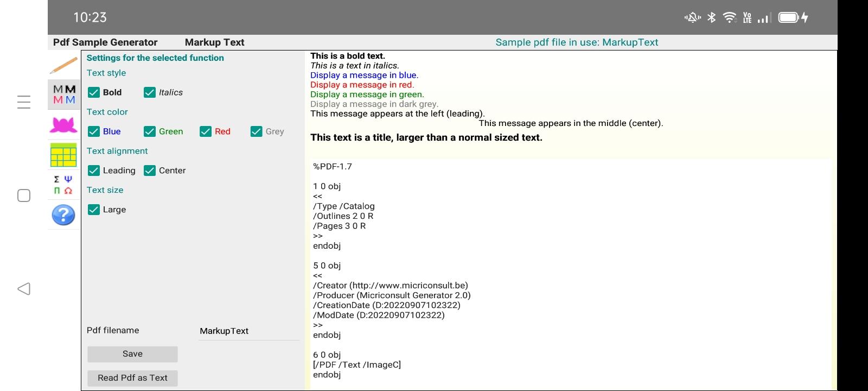This screenshot has height=391, width=868.
Task: Click the '/CreationDate' source line
Action: tap(387, 305)
